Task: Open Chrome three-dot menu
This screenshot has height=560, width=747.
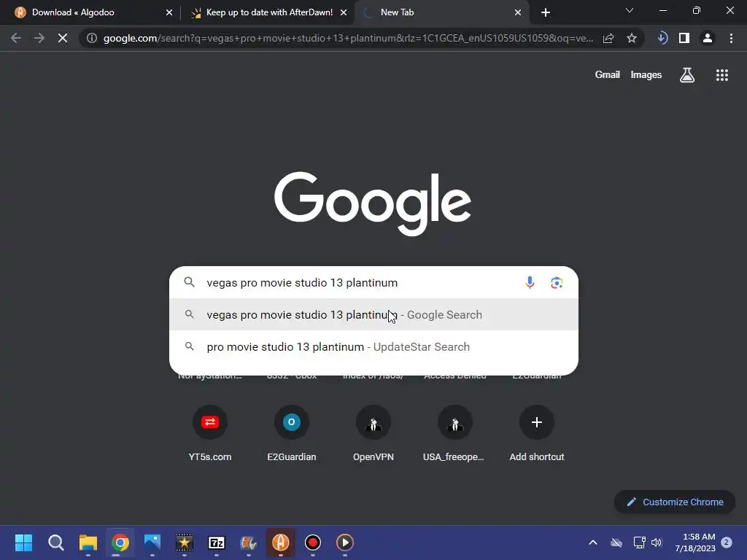Action: pos(731,38)
